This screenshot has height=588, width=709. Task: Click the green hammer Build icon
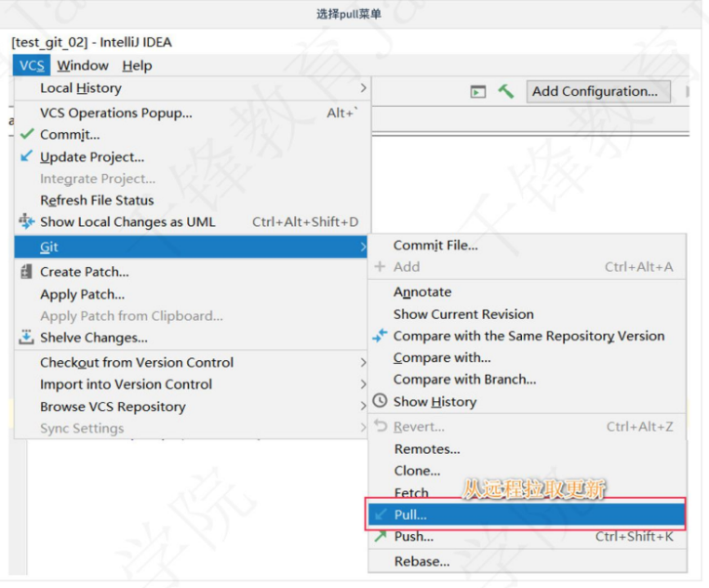point(506,91)
